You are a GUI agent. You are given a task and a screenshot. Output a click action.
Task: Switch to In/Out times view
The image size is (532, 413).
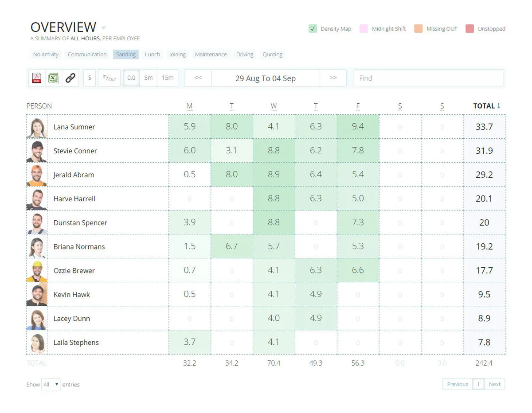pyautogui.click(x=109, y=78)
